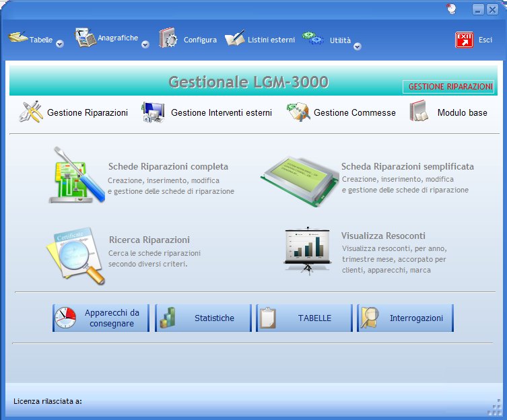This screenshot has width=507, height=420.
Task: Click the TABELLE button
Action: click(304, 318)
